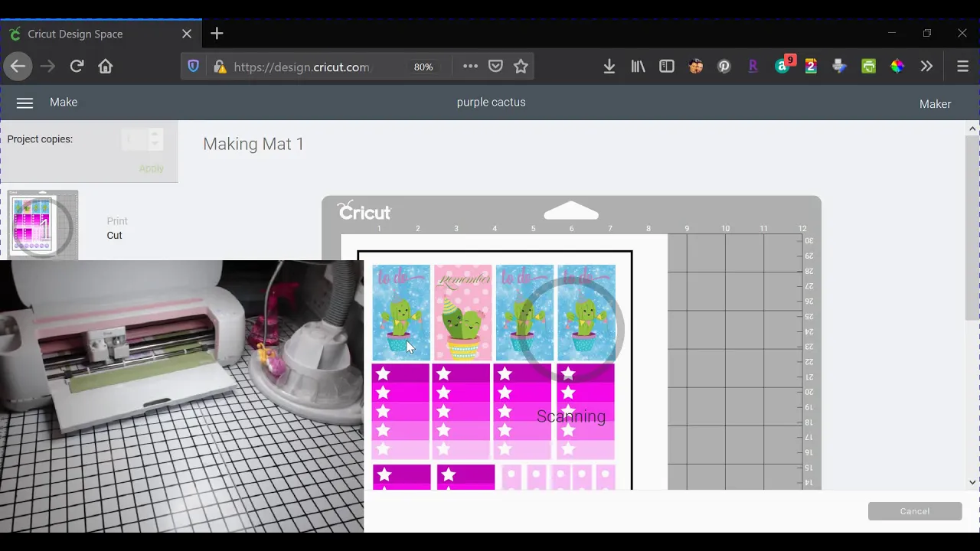
Task: Click the purple cactus project title
Action: [x=491, y=103]
